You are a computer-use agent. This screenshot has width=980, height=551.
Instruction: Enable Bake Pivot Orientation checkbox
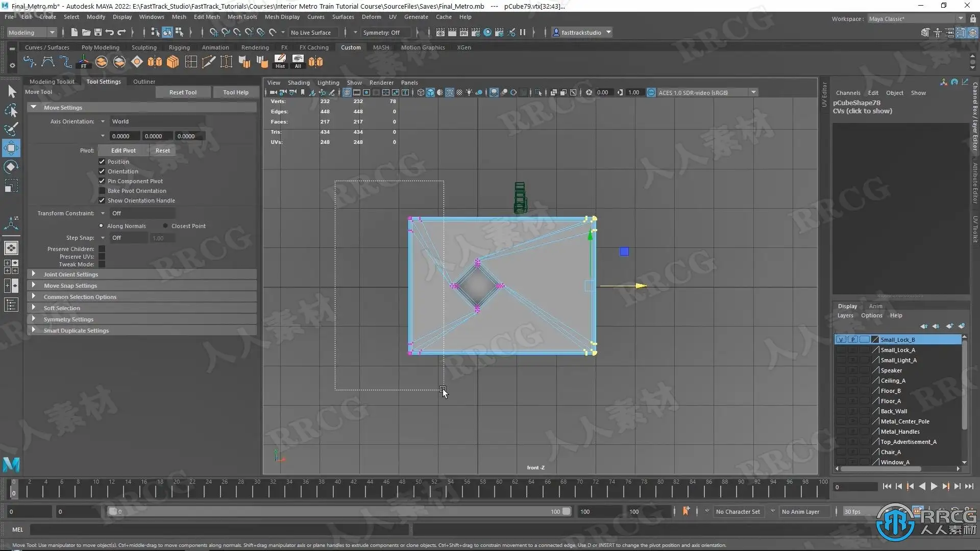click(x=102, y=191)
